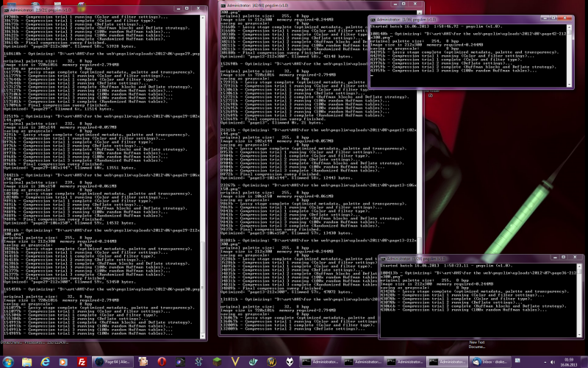The height and width of the screenshot is (368, 588).
Task: Click 'Image size is 102x144' line in [19/21] window
Action: tap(60, 127)
